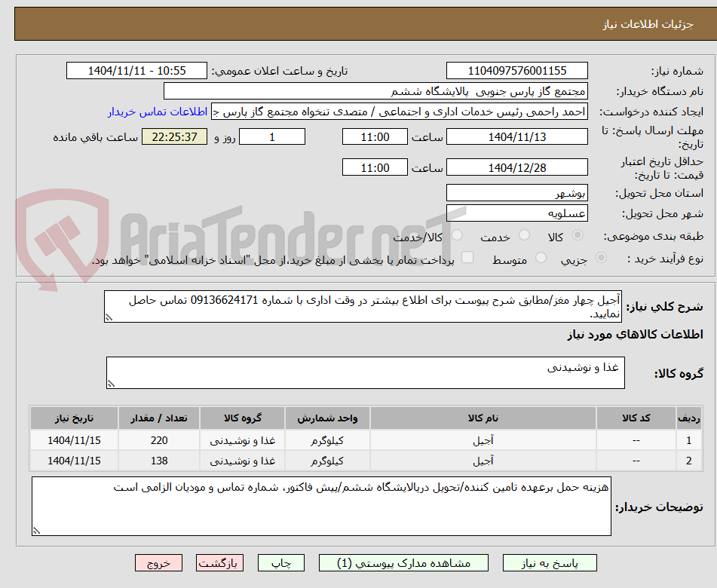
Task: Click the اطلاعات کالاهای مورد نیاز heading
Action: coord(635,335)
